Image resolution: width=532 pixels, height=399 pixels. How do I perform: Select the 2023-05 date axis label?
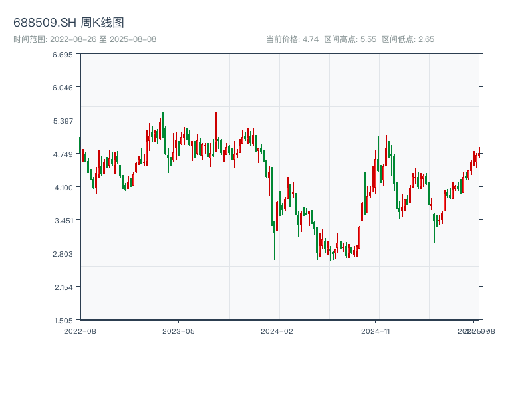pyautogui.click(x=178, y=331)
